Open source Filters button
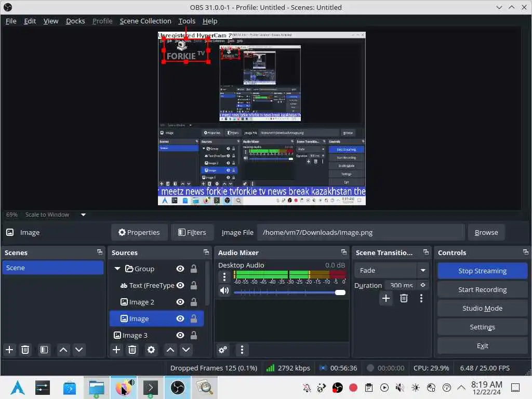 (x=192, y=232)
